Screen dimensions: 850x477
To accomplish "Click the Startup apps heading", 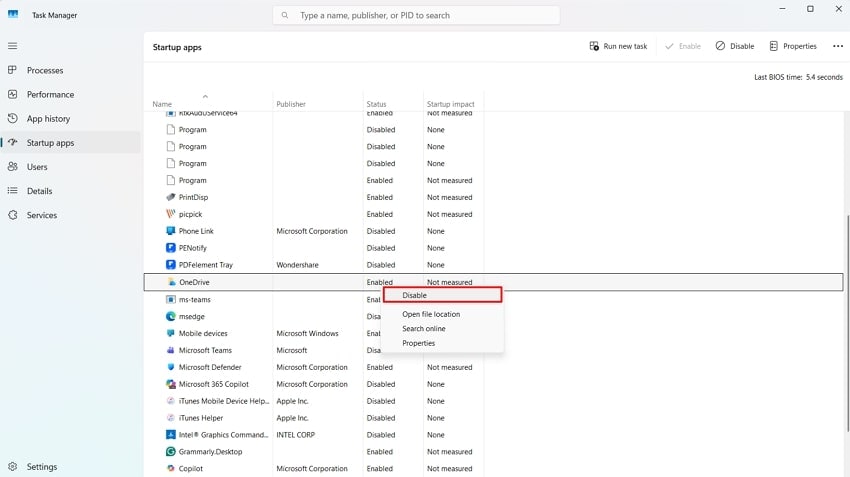I will tap(177, 47).
